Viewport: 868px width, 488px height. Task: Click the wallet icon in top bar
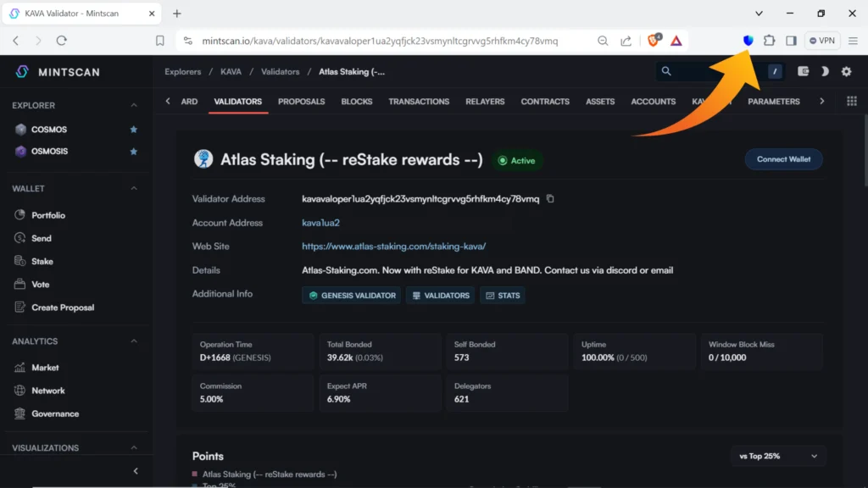click(803, 72)
